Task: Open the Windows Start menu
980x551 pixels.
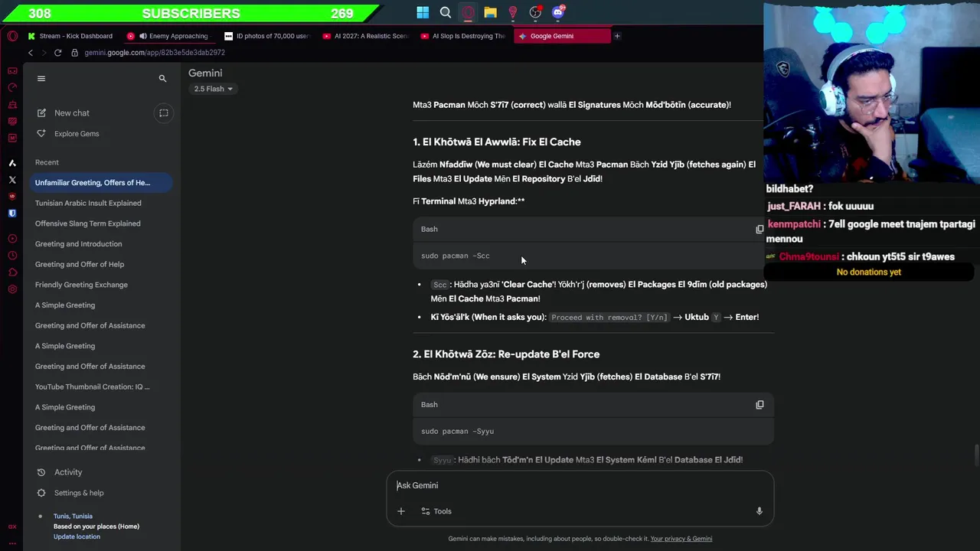Action: (423, 12)
